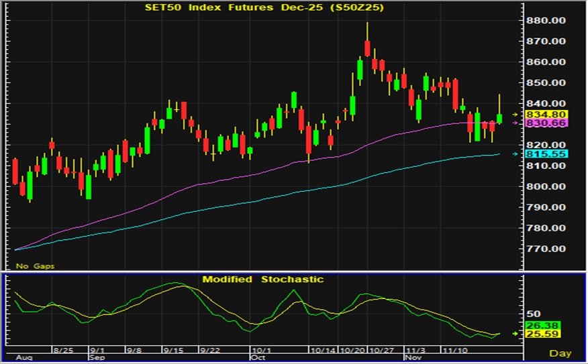Click the 50 level on stochastic axis
This screenshot has width=588, height=364.
(533, 314)
